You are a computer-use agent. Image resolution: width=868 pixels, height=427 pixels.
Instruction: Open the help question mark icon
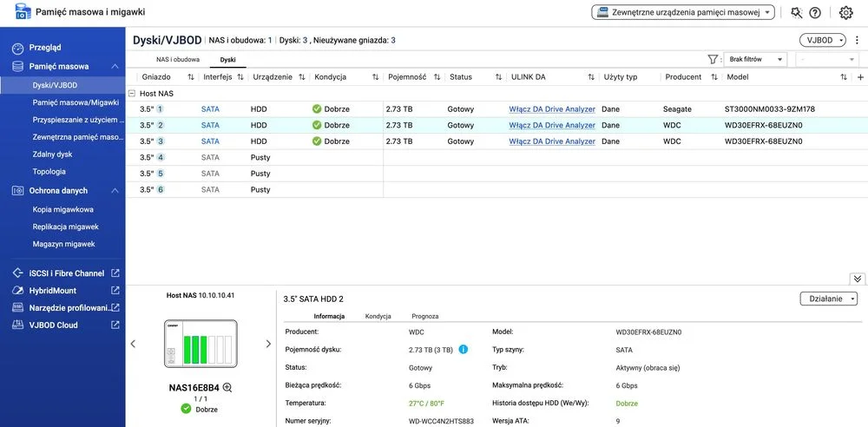[x=815, y=13]
